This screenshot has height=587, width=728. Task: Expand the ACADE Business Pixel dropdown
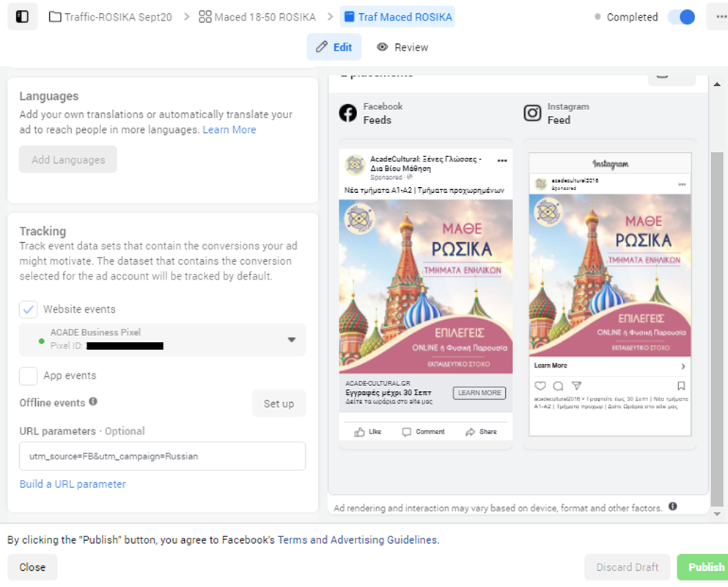coord(291,340)
